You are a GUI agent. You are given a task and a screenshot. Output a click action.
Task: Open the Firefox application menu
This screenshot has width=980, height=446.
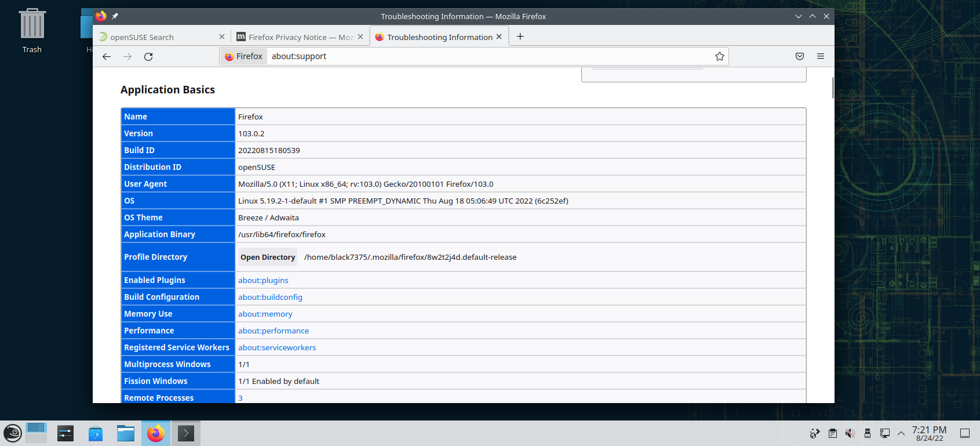pyautogui.click(x=821, y=56)
